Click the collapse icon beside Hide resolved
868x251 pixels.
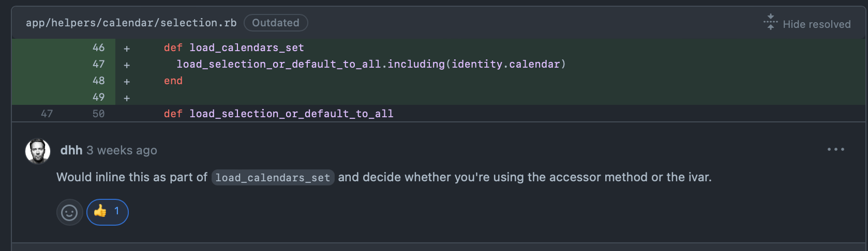pyautogui.click(x=770, y=22)
